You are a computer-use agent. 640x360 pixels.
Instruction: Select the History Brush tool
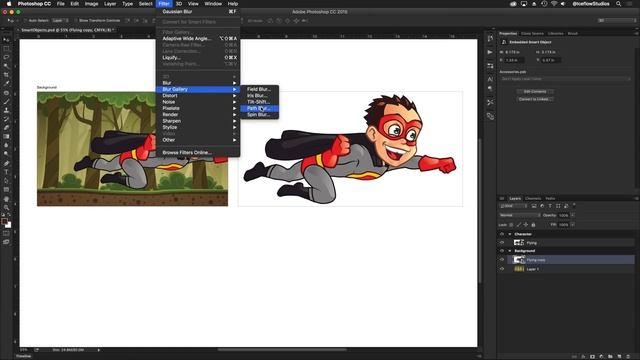point(6,119)
